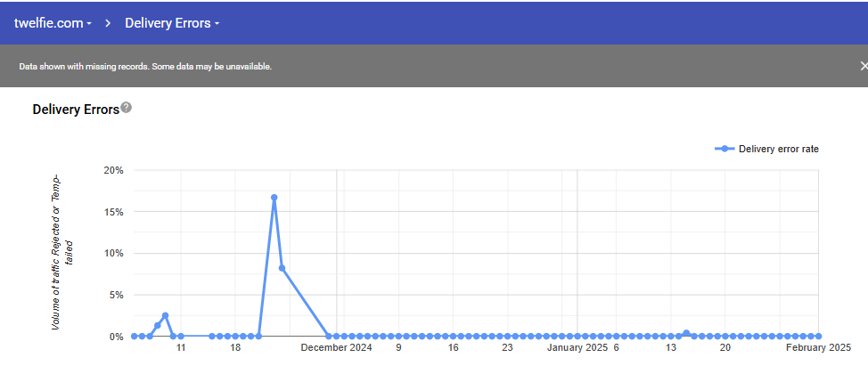Click the vertical 'Volume of traffic Rejected' axis title
Image resolution: width=868 pixels, height=374 pixels.
[56, 253]
